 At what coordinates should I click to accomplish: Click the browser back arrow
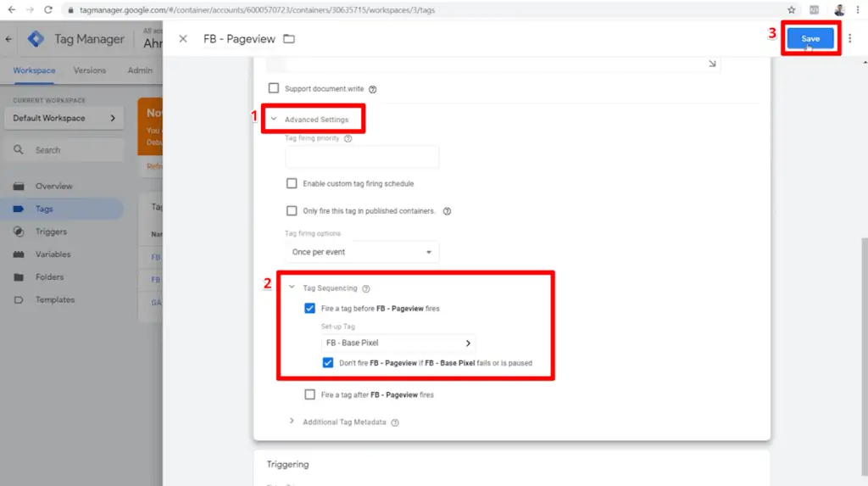pos(12,9)
